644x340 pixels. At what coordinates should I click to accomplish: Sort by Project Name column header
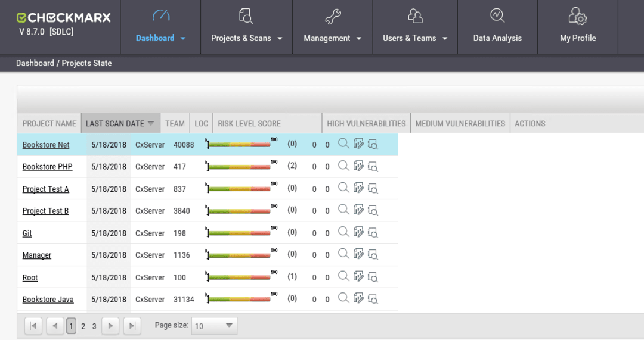tap(49, 123)
